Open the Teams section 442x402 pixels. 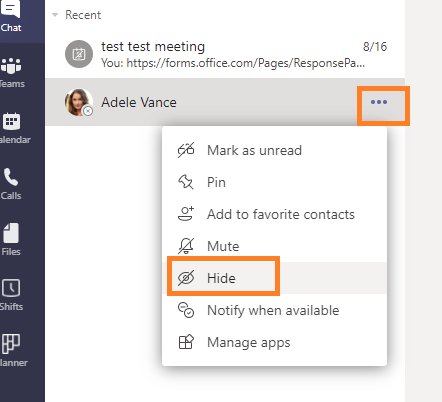tap(12, 73)
